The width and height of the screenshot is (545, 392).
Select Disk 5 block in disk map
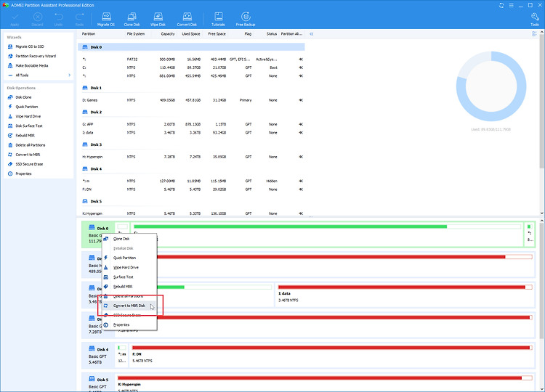pos(98,383)
